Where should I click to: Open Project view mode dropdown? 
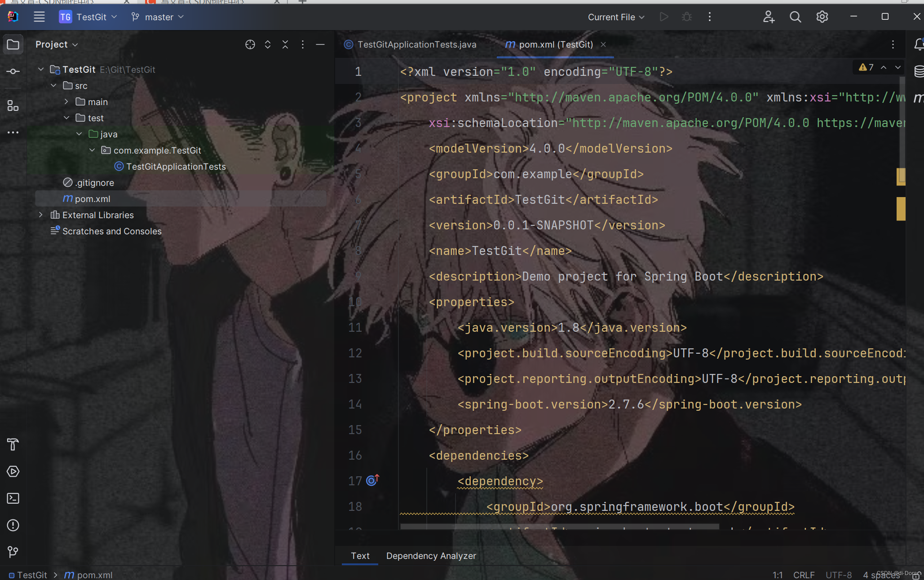pyautogui.click(x=57, y=44)
